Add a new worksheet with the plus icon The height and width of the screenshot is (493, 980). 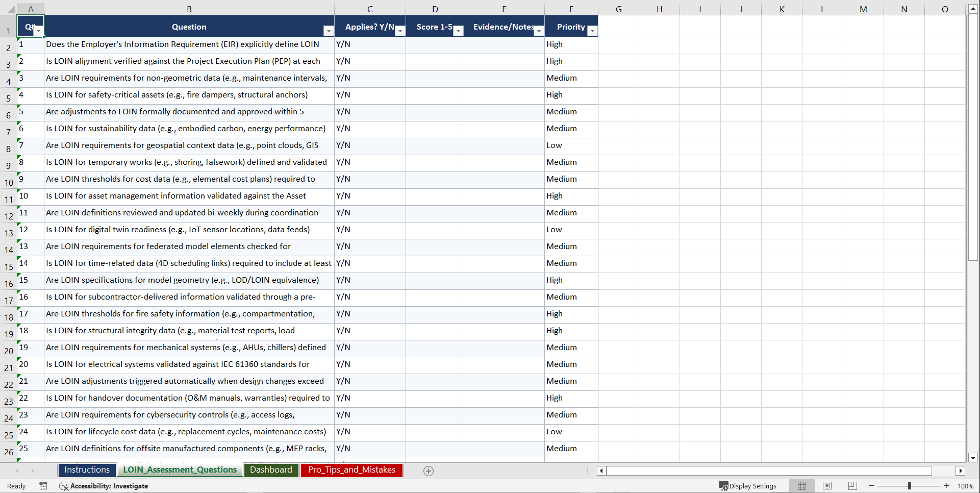pyautogui.click(x=428, y=471)
